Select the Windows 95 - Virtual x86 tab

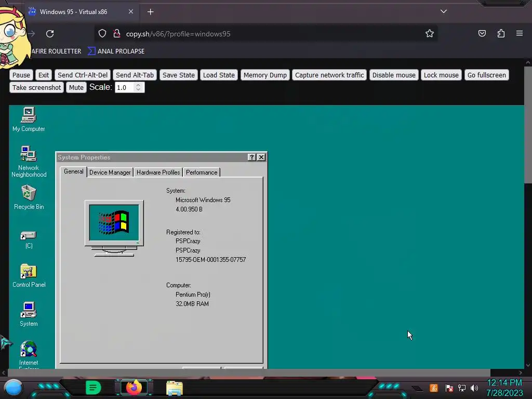tap(81, 12)
